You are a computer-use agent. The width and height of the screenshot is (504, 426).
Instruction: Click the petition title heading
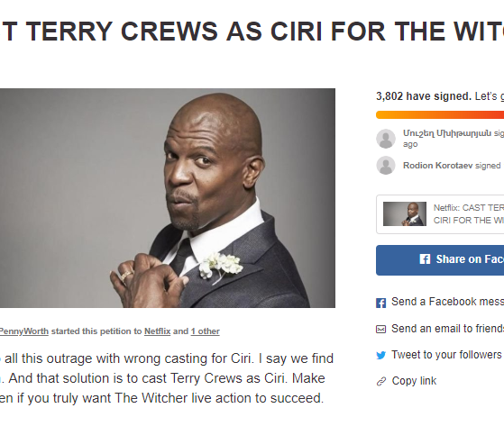252,32
